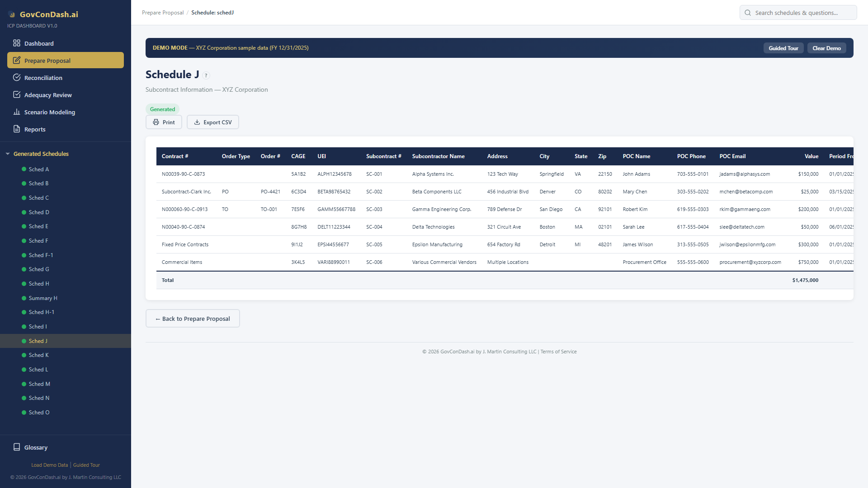
Task: Open the Schedule J help question mark
Action: (206, 75)
